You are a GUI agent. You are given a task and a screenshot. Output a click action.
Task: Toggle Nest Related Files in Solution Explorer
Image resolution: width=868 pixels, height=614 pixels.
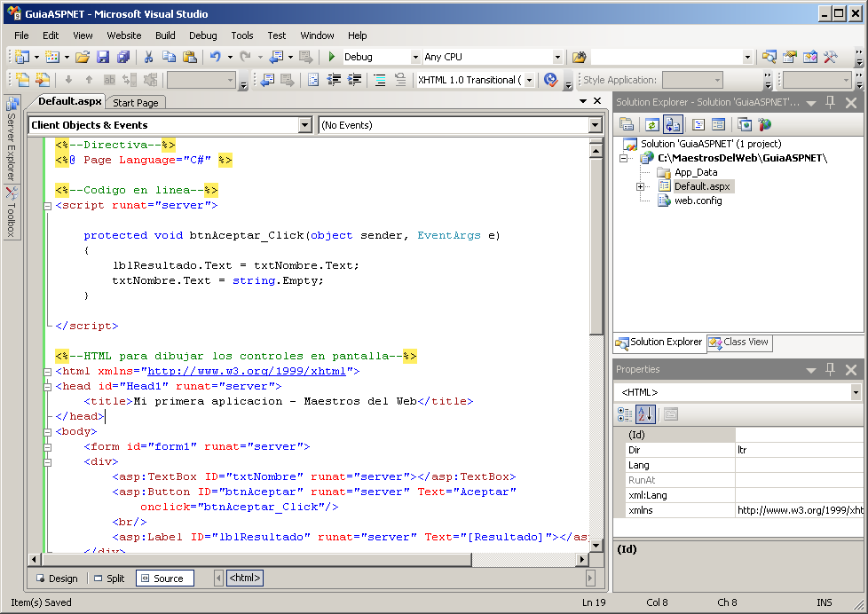(673, 124)
